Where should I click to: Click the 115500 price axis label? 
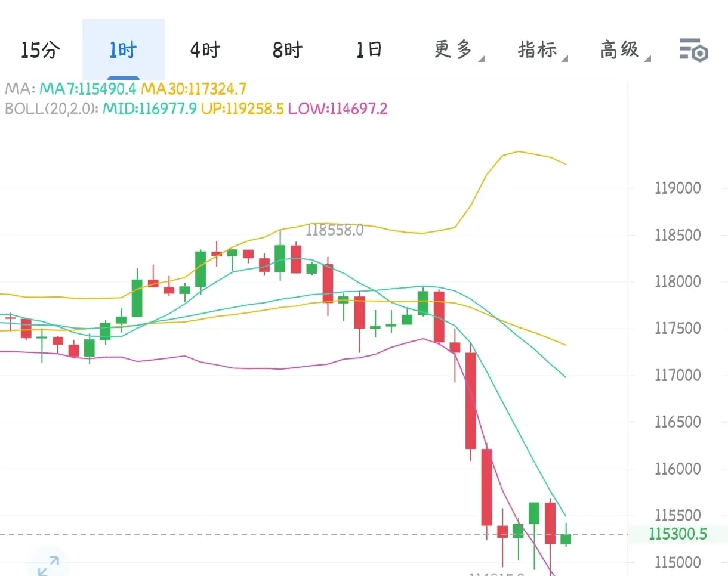[677, 516]
